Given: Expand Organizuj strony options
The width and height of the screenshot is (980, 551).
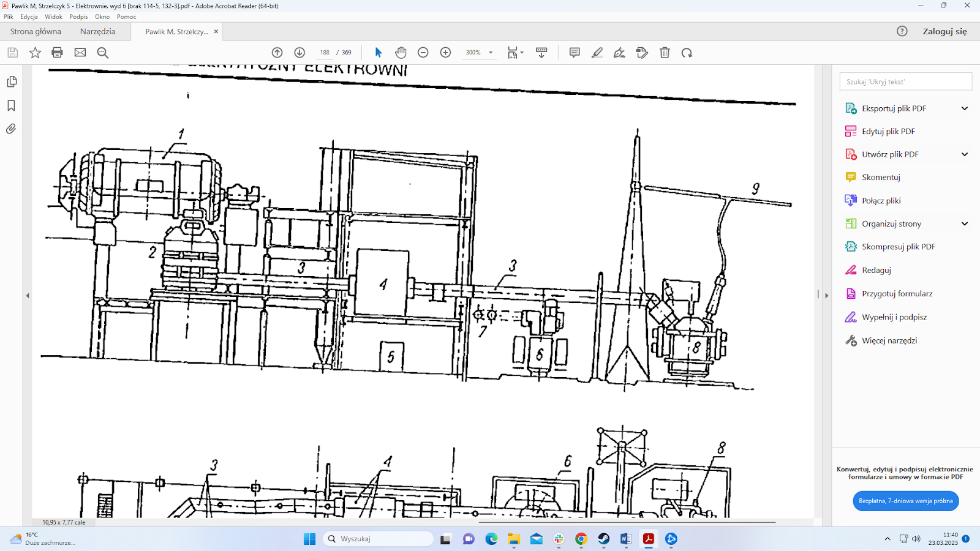Looking at the screenshot, I should [x=964, y=223].
